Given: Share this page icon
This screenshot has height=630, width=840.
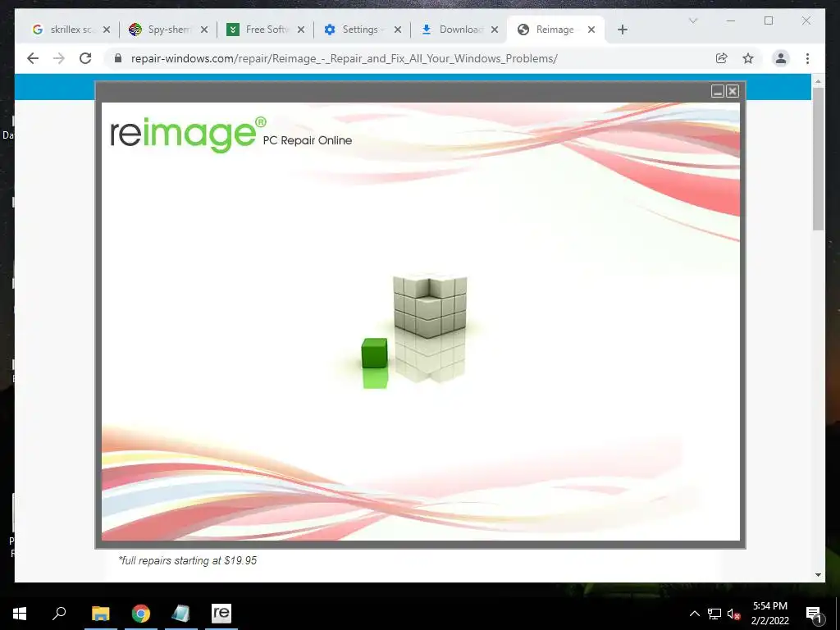Looking at the screenshot, I should point(722,58).
